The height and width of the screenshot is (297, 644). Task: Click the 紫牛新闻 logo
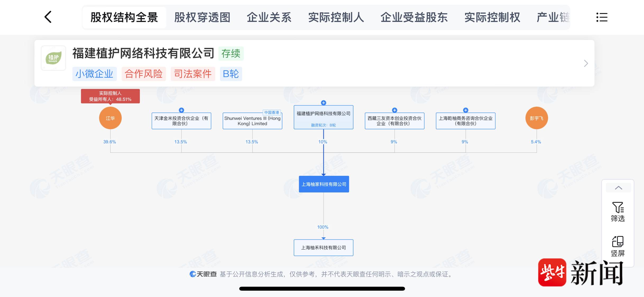coord(581,272)
